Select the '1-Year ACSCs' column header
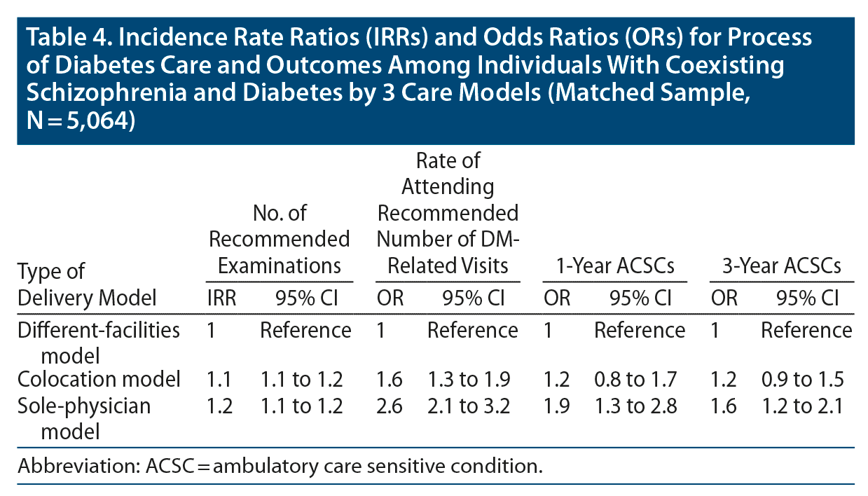The image size is (868, 496). [614, 266]
